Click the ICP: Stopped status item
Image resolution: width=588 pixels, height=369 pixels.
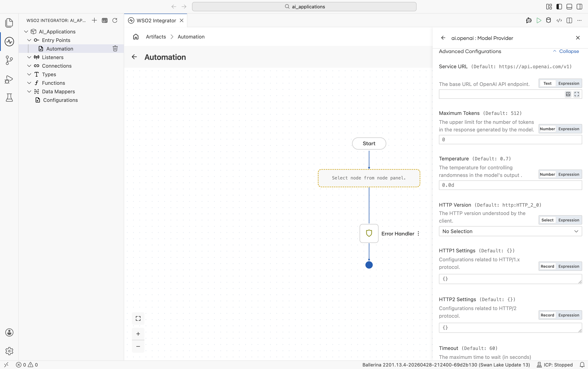click(555, 365)
